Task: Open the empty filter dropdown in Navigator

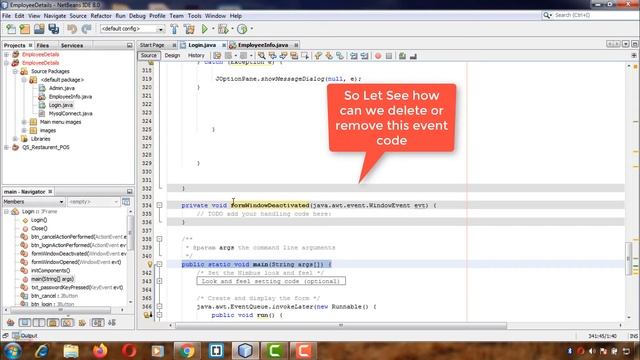Action: click(93, 202)
